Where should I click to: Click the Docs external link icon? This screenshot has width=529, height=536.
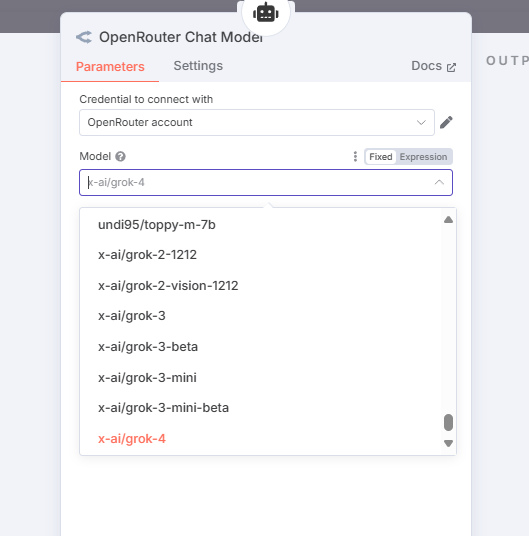(451, 67)
